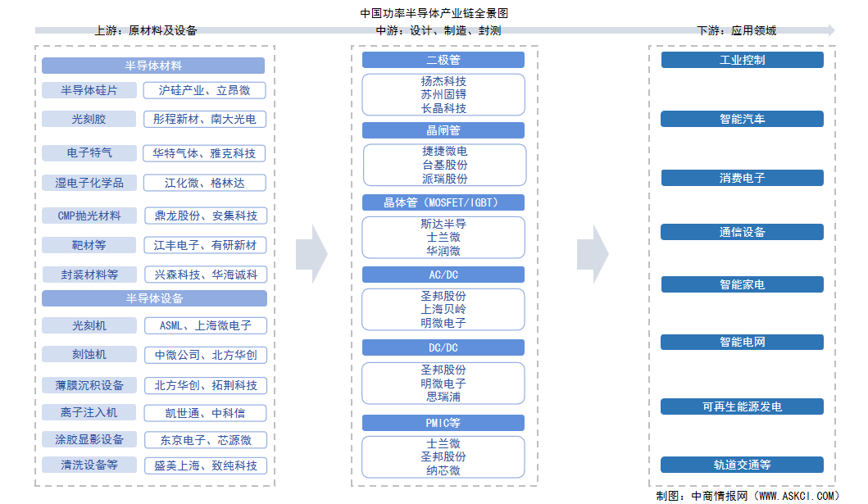The height and width of the screenshot is (504, 868).
Task: Select the 光刻胶 label
Action: [89, 119]
